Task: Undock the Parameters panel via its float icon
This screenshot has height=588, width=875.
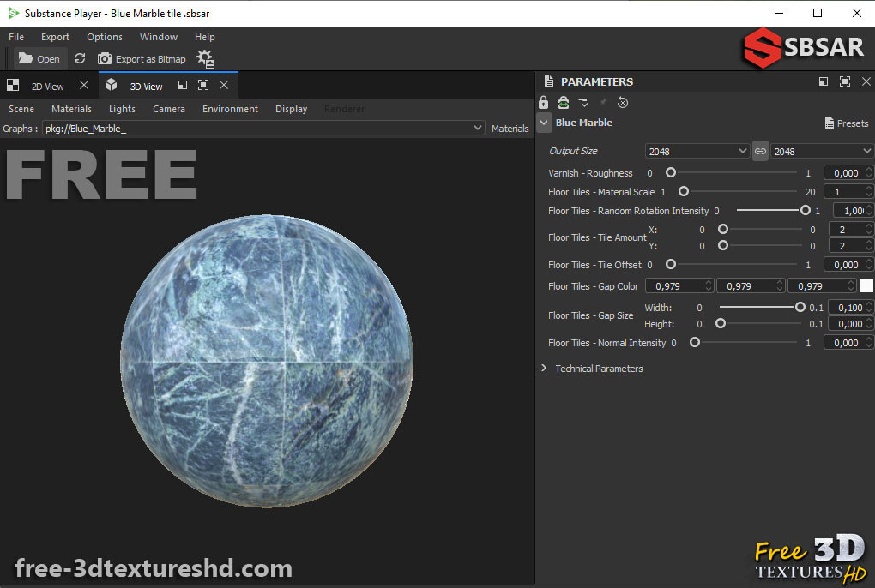Action: [x=823, y=81]
